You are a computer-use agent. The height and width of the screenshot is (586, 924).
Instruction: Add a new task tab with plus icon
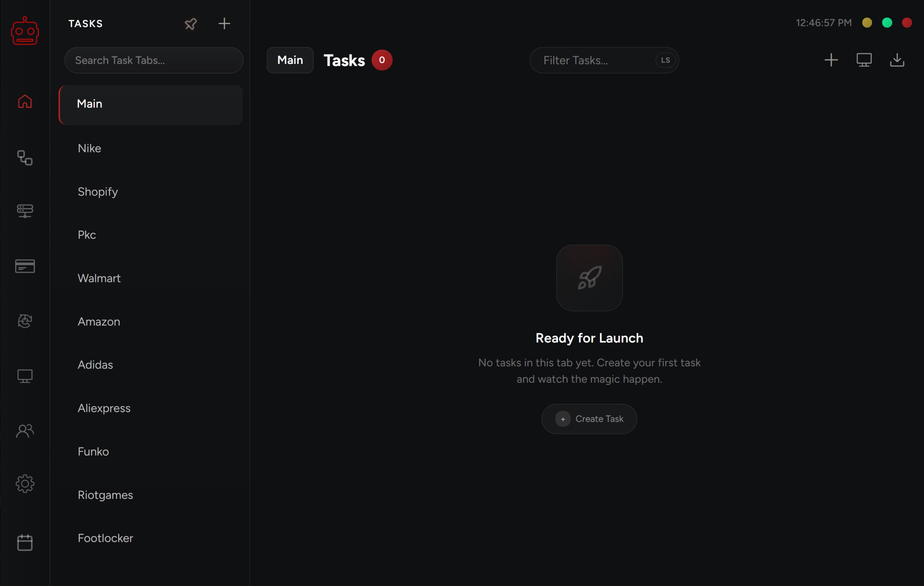click(x=224, y=24)
